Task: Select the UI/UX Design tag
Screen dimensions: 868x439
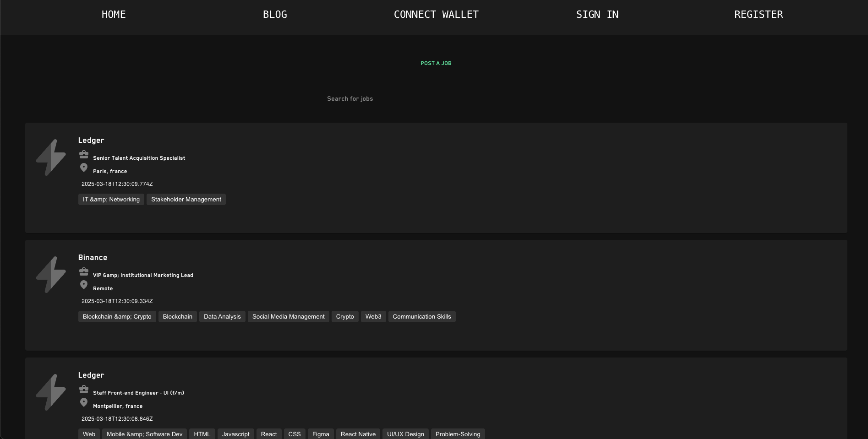Action: pyautogui.click(x=405, y=434)
